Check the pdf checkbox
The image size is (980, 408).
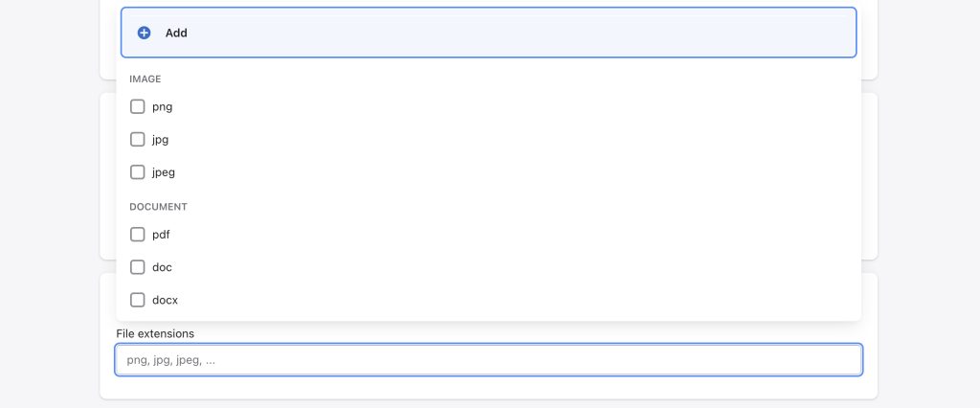point(138,235)
